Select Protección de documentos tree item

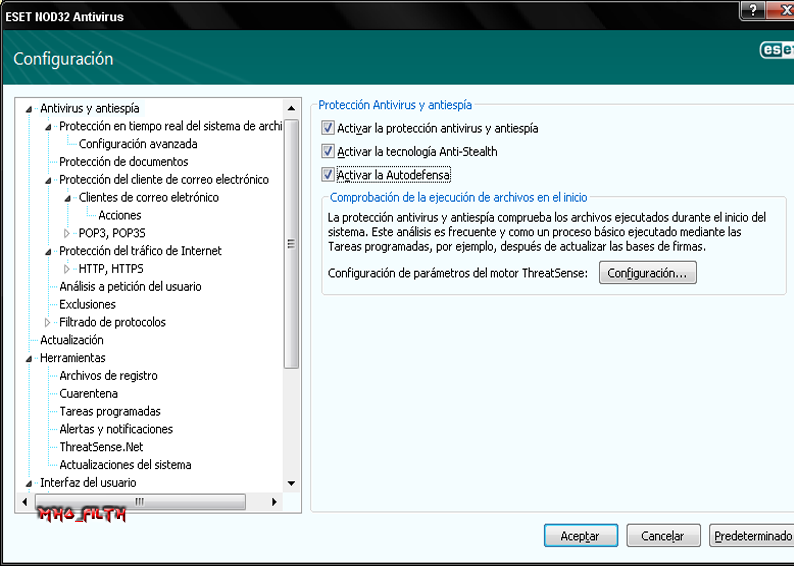click(124, 161)
